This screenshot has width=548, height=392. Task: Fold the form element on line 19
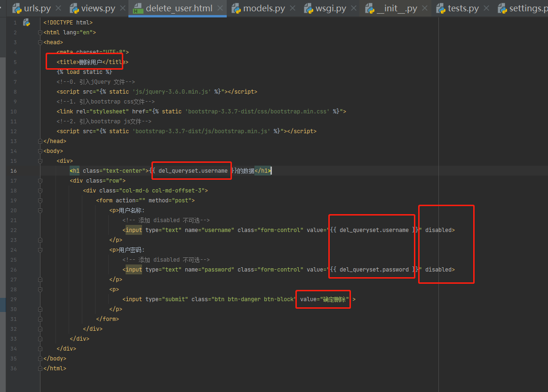pos(40,200)
